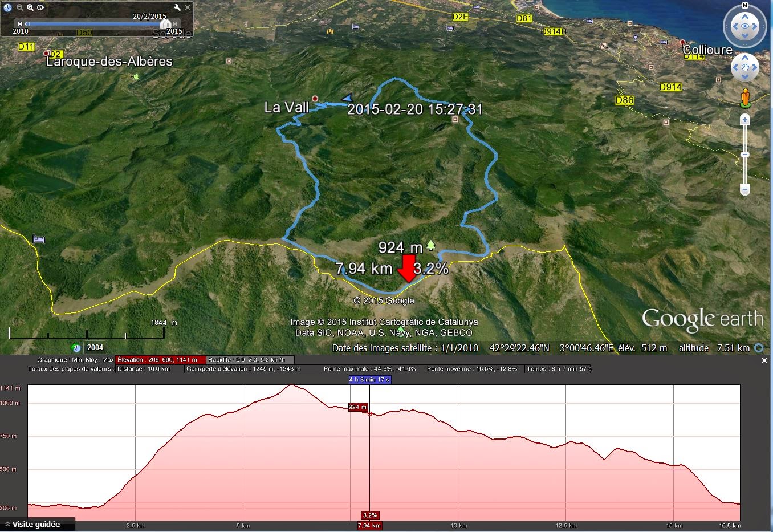Viewport: 773px width, 532px height.
Task: Zoom in with the plus button
Action: tap(745, 120)
